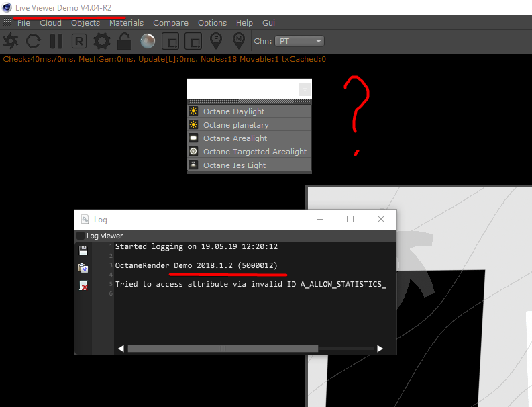The width and height of the screenshot is (532, 407).
Task: Click the focus picker F pin icon
Action: (x=216, y=41)
